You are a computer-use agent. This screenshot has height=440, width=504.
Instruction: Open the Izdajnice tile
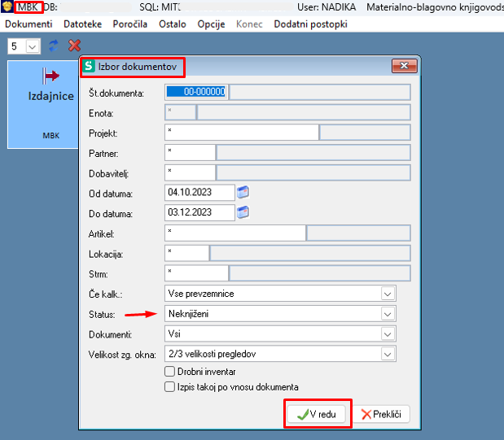[x=43, y=104]
